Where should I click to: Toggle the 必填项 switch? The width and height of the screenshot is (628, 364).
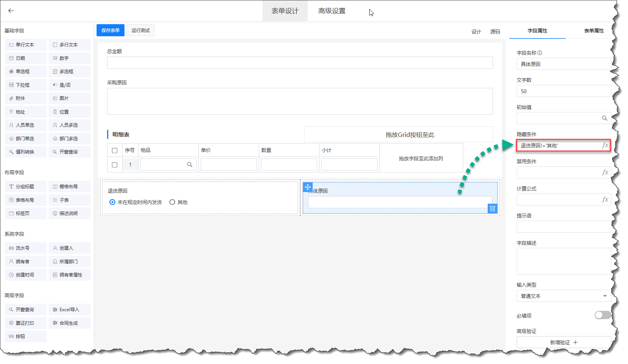point(602,315)
